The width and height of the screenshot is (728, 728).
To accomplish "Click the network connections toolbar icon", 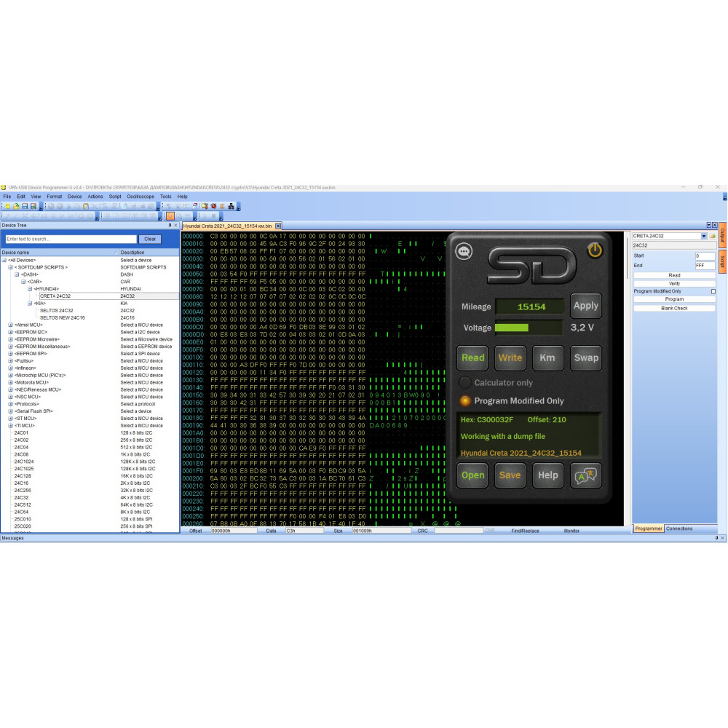I will click(232, 206).
